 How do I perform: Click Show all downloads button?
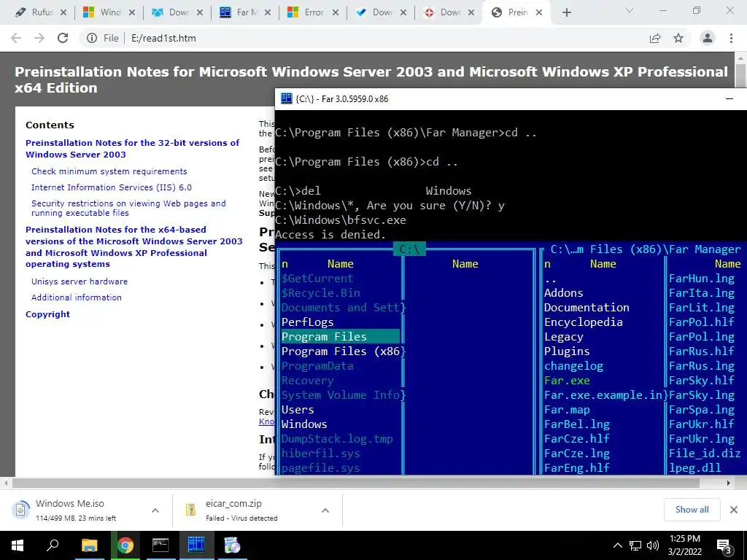[692, 510]
